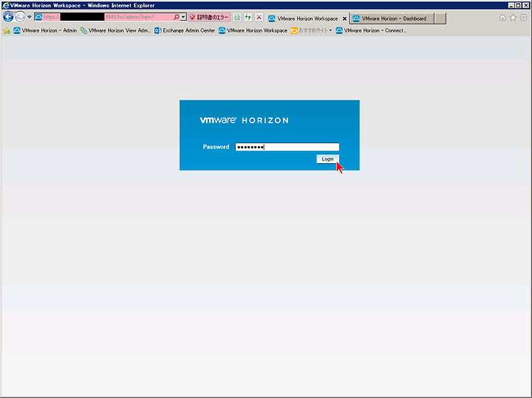
Task: Click the site icon in address bar
Action: pos(38,17)
